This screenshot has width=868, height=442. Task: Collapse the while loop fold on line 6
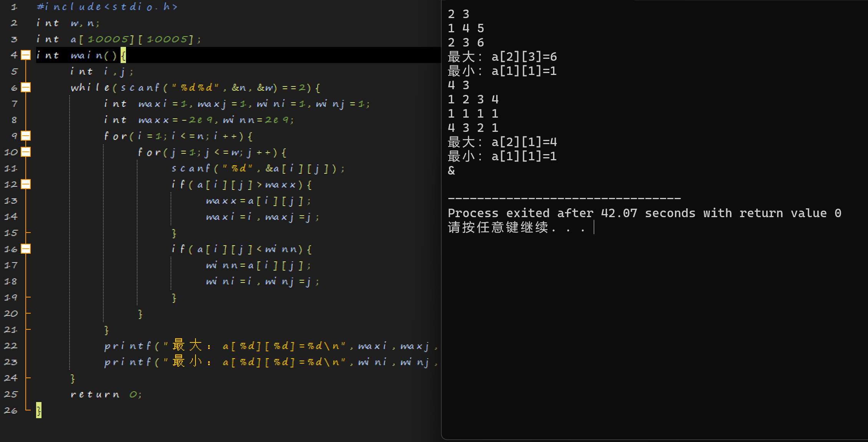point(25,88)
